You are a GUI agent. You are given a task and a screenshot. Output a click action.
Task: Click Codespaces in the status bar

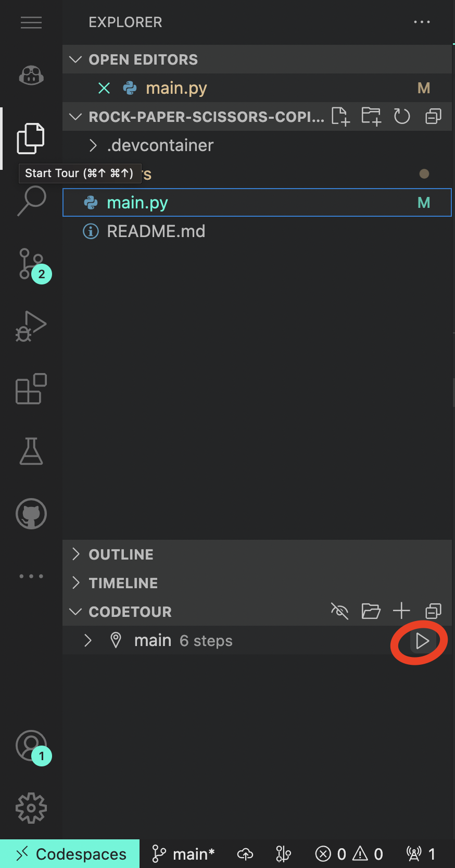point(70,853)
